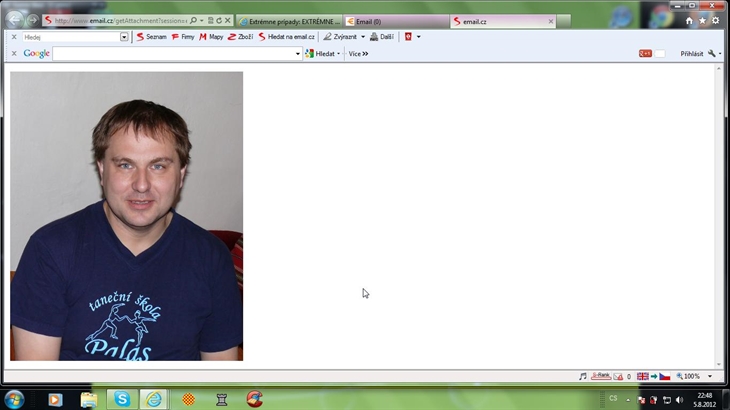The height and width of the screenshot is (410, 730).
Task: Open the red swirl CCleaner taskbar icon
Action: tap(255, 399)
